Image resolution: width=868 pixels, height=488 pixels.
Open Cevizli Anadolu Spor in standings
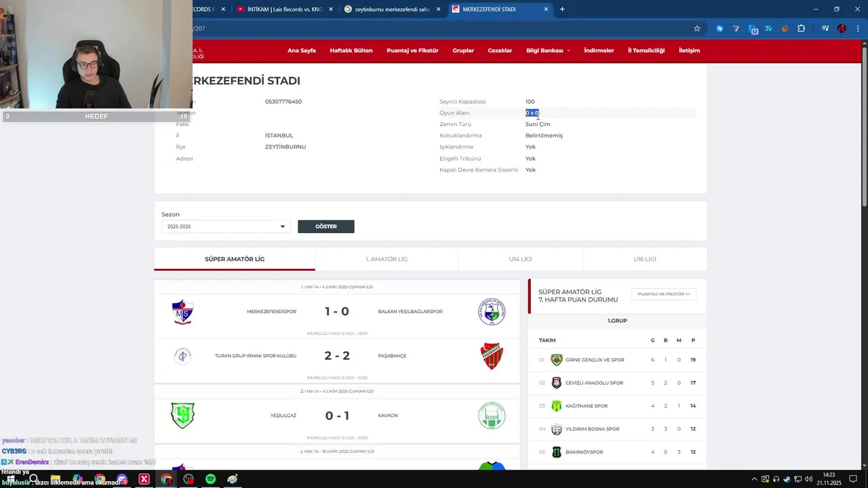(x=594, y=383)
